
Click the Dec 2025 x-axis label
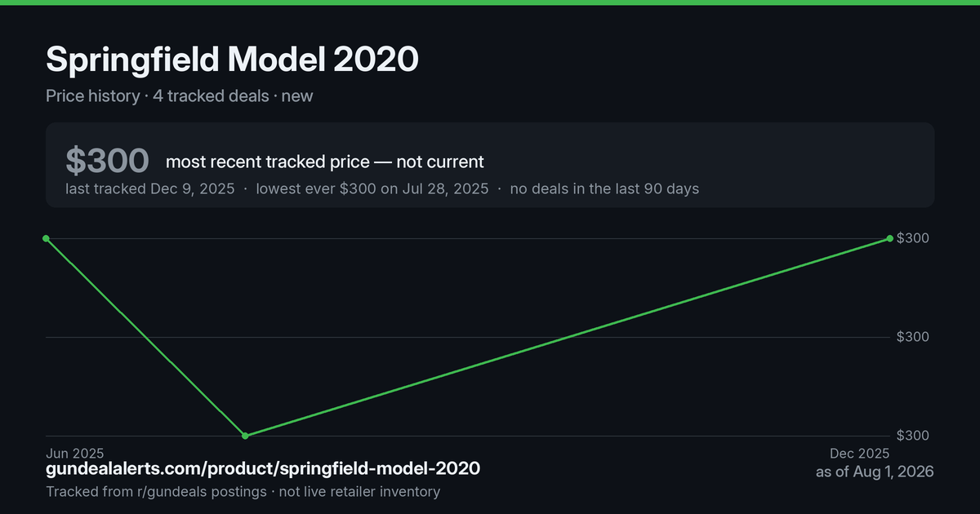tap(860, 453)
